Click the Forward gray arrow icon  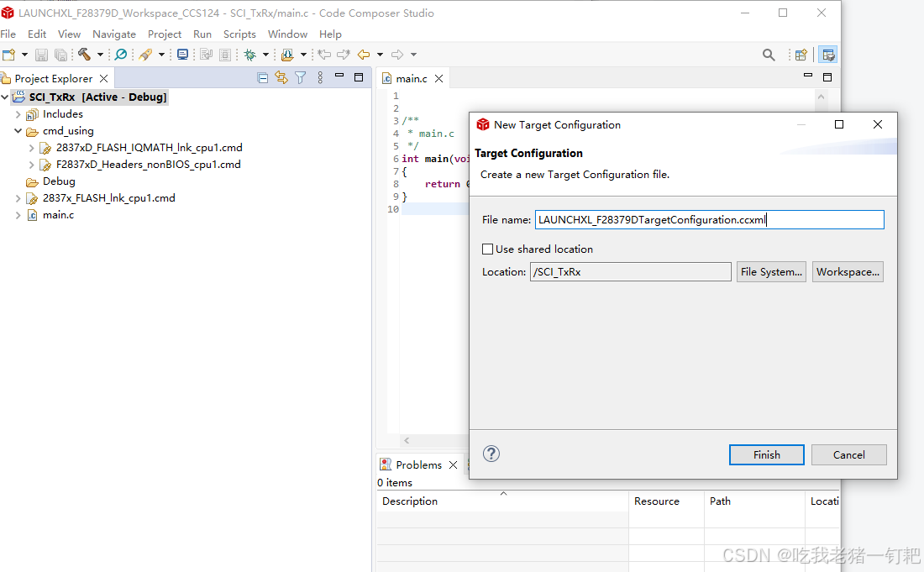pyautogui.click(x=398, y=55)
